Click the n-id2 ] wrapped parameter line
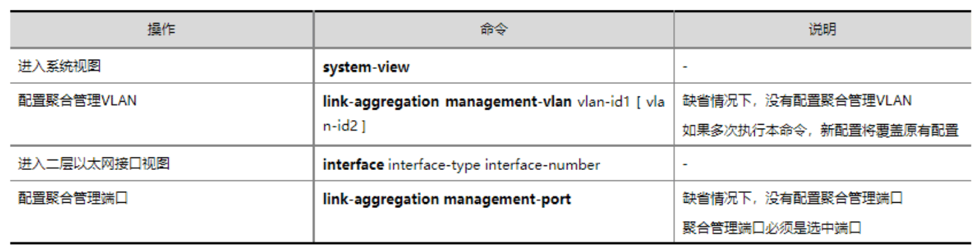980x252 pixels. pyautogui.click(x=344, y=125)
